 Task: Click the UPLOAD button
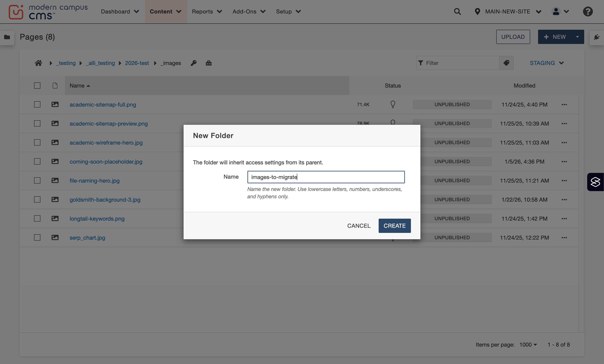(513, 37)
